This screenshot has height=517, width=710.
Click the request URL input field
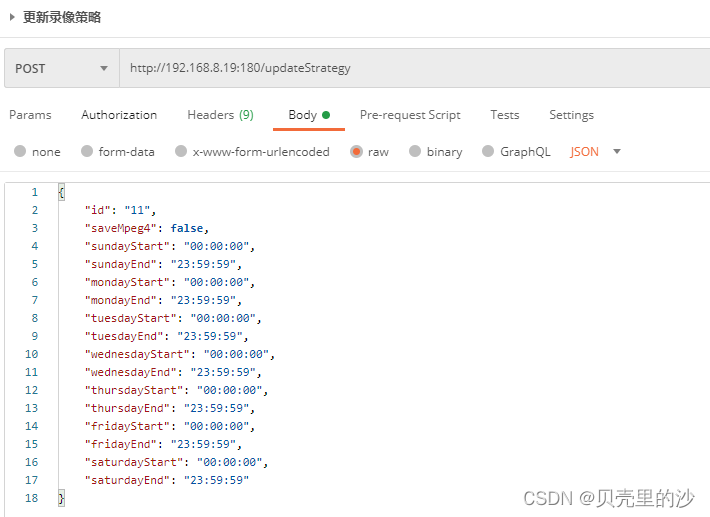pyautogui.click(x=414, y=68)
